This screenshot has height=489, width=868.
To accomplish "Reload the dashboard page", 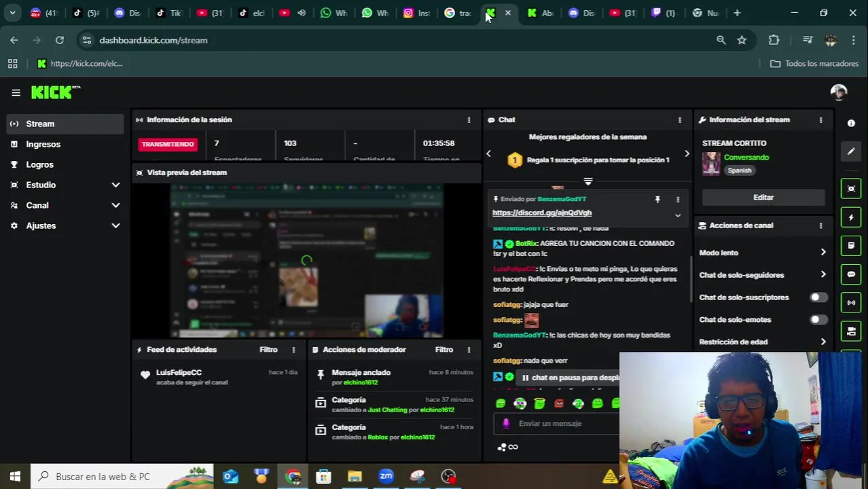I will pos(60,40).
